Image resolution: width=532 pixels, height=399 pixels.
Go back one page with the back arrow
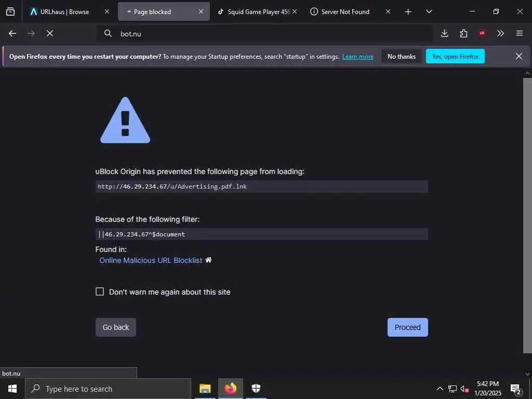point(12,33)
